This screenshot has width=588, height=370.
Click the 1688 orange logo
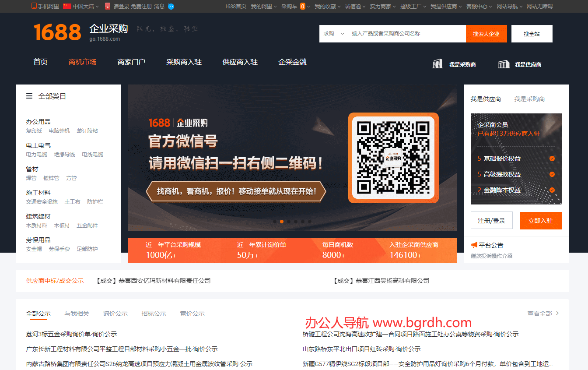(x=57, y=32)
